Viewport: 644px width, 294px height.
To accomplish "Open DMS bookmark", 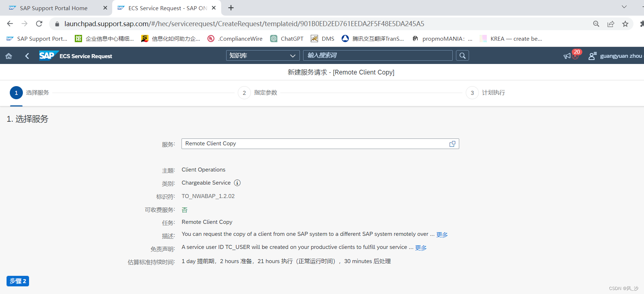I will 323,39.
